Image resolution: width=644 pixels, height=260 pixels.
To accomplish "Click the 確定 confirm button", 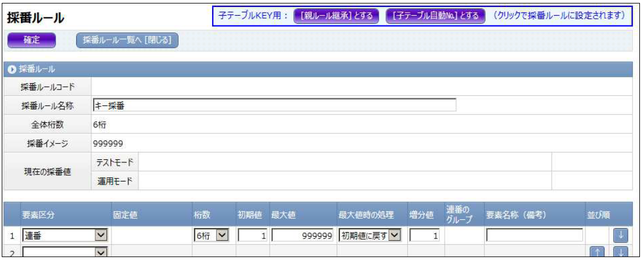I will [x=31, y=40].
